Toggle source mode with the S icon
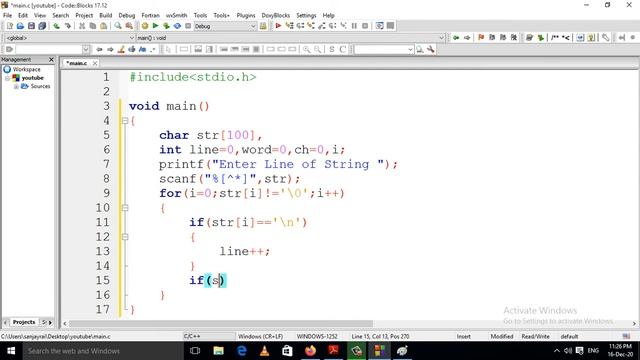 tap(331, 49)
